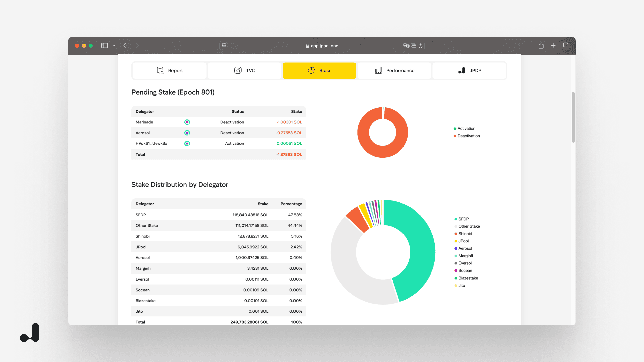Open a new tab with plus icon

point(553,46)
